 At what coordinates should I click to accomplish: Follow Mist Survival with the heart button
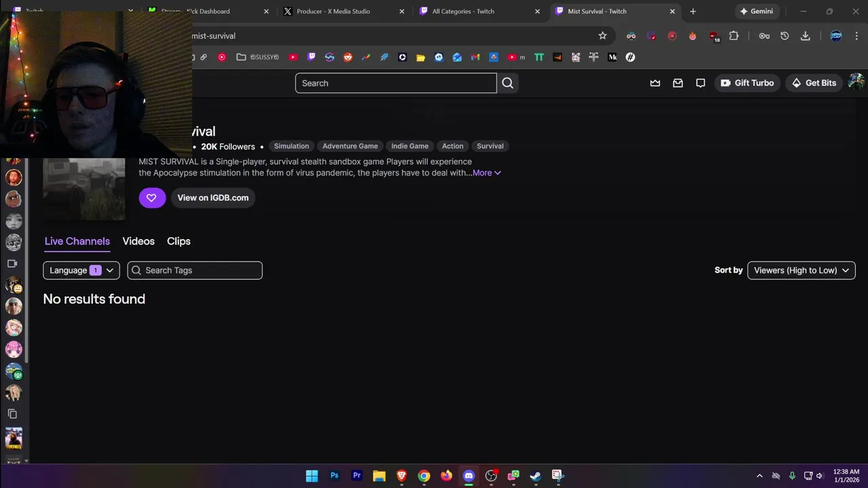click(152, 198)
